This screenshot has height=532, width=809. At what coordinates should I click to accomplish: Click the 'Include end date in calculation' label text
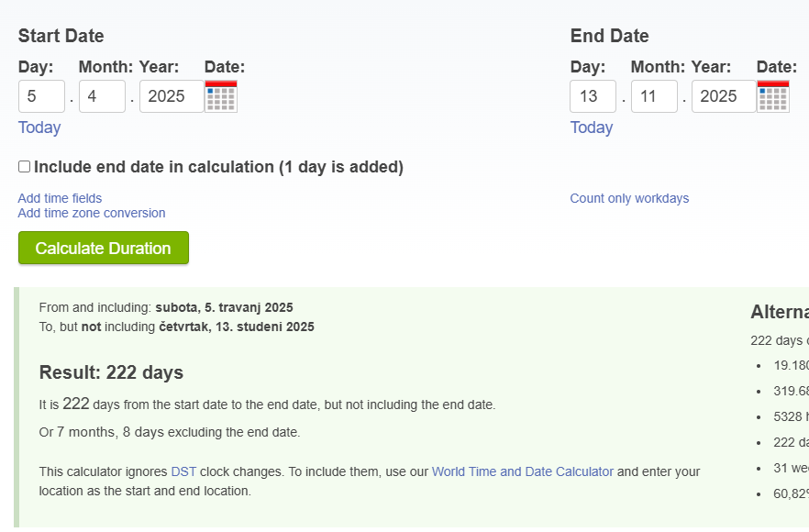(218, 167)
